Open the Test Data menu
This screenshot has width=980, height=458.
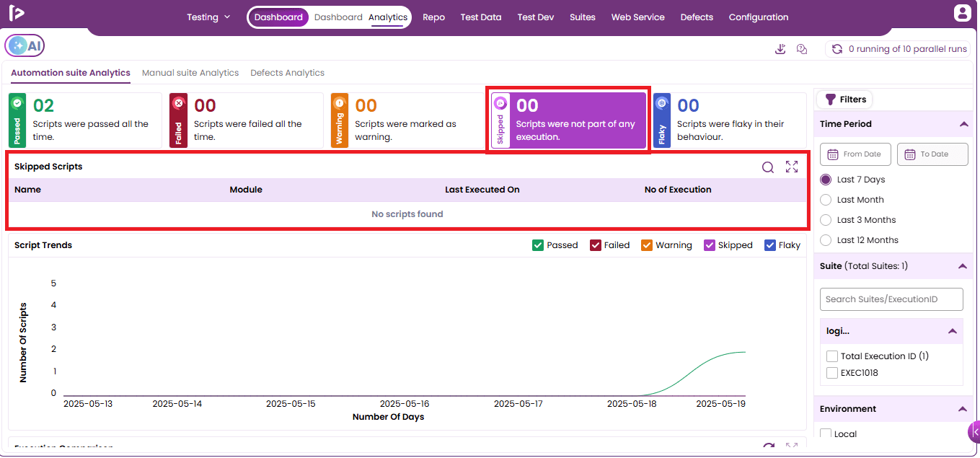click(x=481, y=17)
